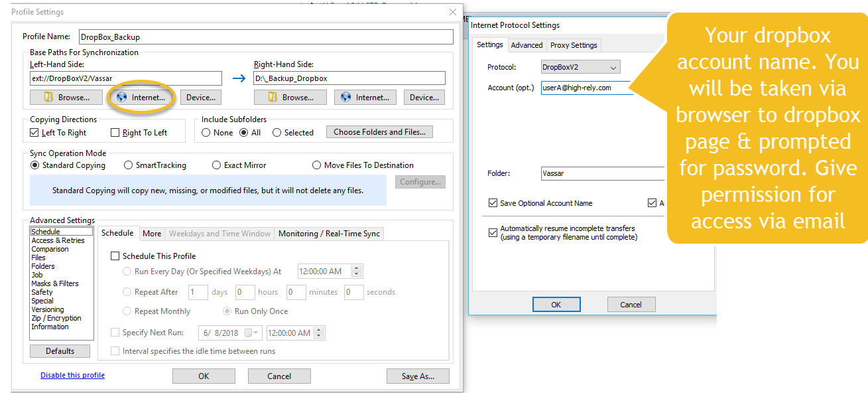Select Safety in settings list
This screenshot has height=393, width=868.
[x=62, y=292]
